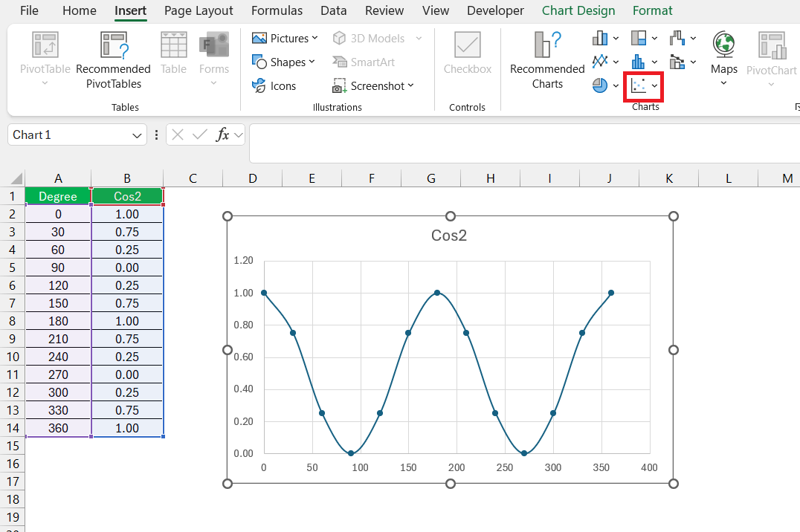Click in the formula bar input
Screen dimensions: 800x532
pos(524,143)
